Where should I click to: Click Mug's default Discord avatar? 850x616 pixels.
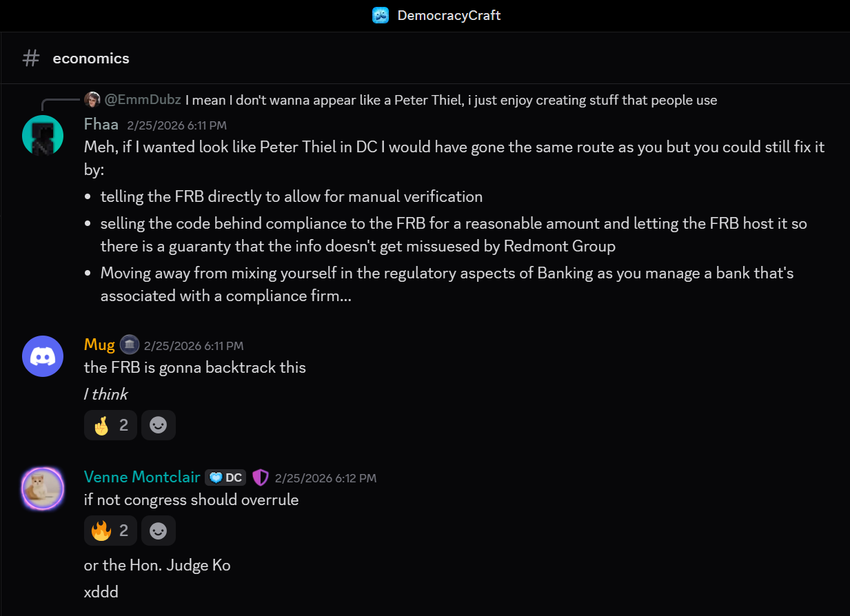[43, 356]
